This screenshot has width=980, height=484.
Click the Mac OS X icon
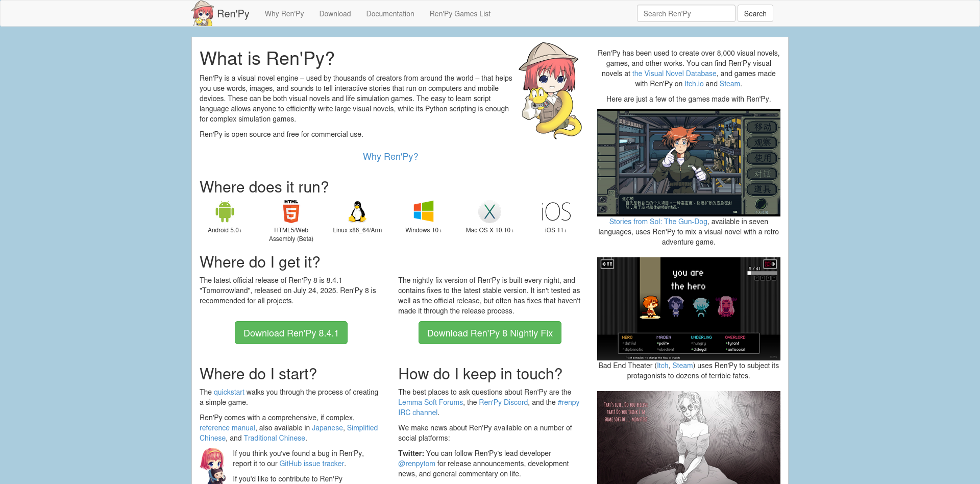click(x=489, y=211)
